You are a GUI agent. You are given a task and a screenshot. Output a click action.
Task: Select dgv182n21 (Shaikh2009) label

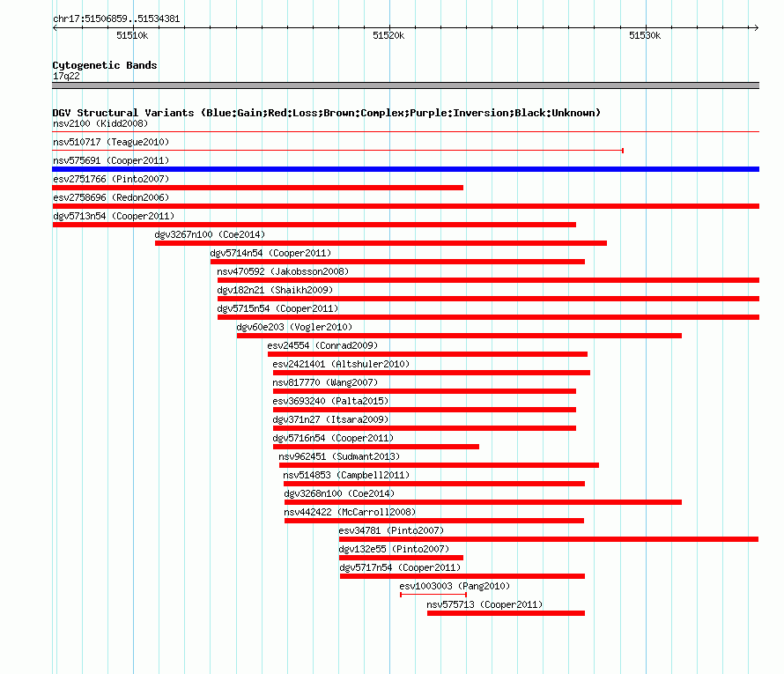[275, 290]
